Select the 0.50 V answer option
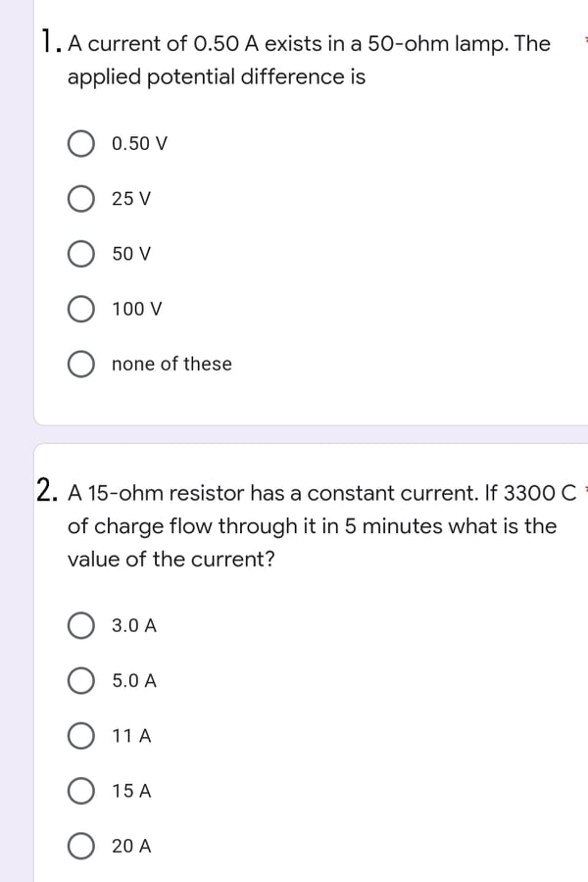Image resolution: width=588 pixels, height=882 pixels. click(82, 144)
